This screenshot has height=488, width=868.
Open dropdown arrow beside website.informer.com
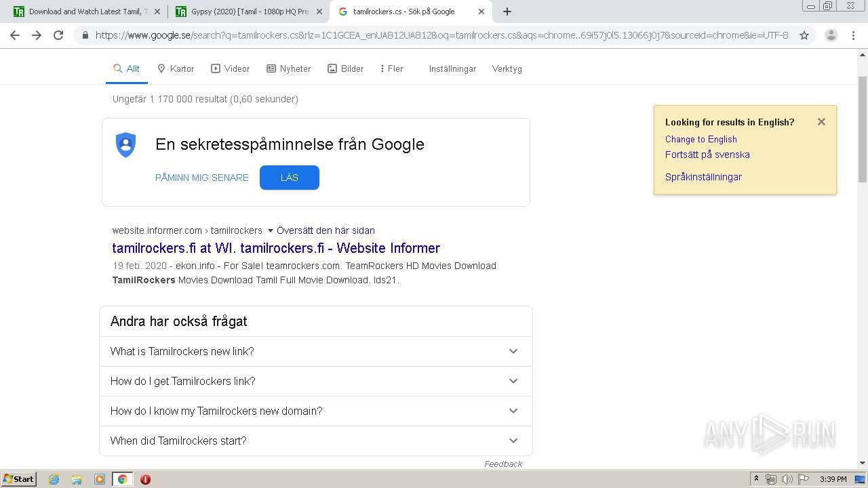pos(271,230)
